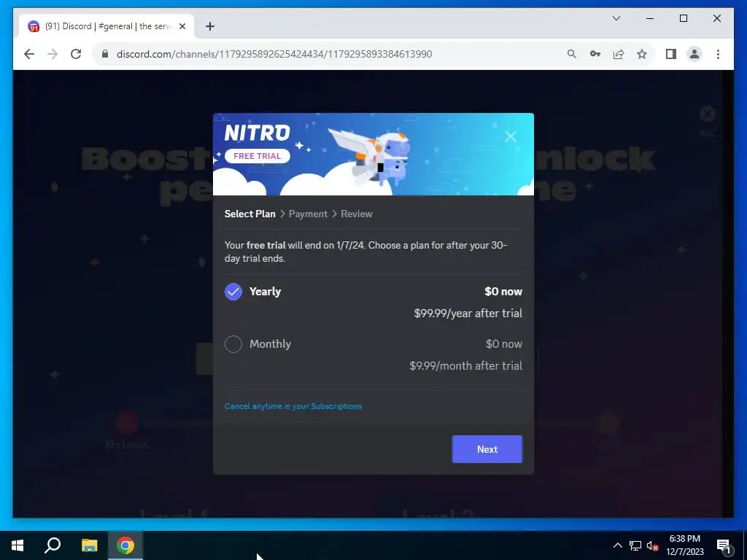Close the Nitro free trial dialog
The image size is (747, 560).
510,136
